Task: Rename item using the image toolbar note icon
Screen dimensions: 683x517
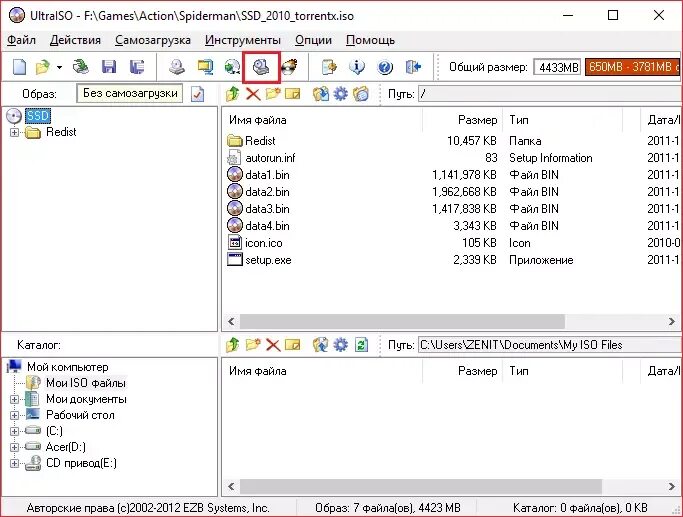Action: click(x=293, y=94)
